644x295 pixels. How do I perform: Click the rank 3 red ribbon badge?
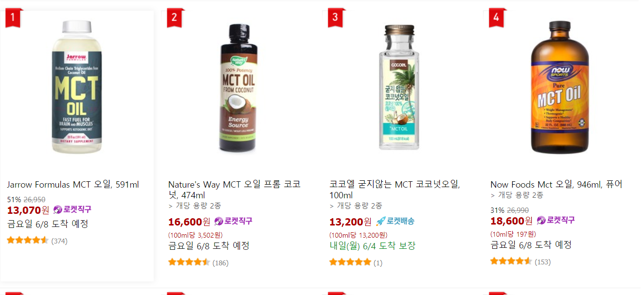tap(335, 17)
